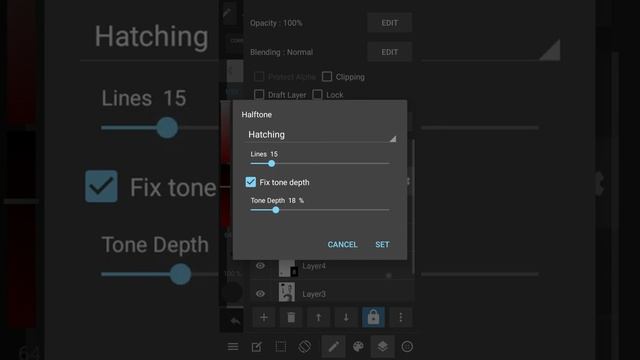Enable the Draft Layer checkbox
Viewport: 640px width, 360px height.
[259, 95]
